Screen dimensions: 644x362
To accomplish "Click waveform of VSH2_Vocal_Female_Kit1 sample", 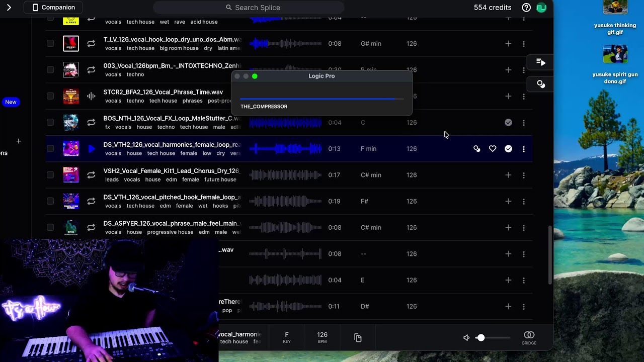I will click(x=285, y=175).
